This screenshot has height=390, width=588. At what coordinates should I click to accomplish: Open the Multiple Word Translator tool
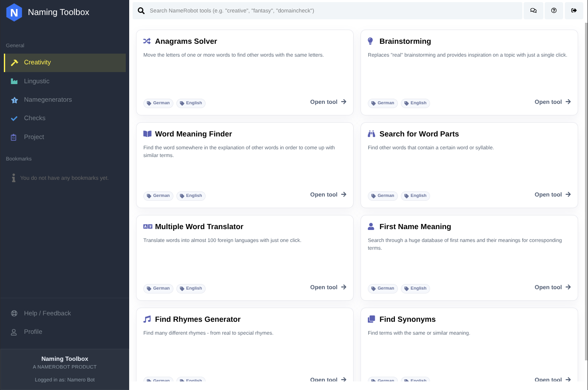click(x=328, y=287)
